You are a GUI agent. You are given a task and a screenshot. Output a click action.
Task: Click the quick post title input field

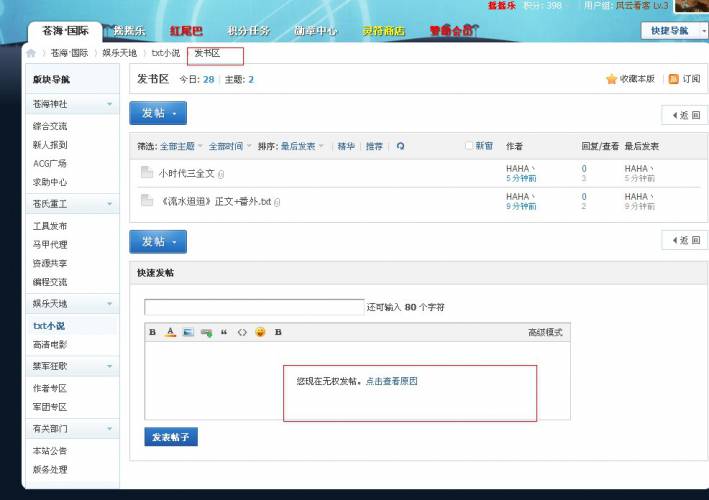click(254, 307)
